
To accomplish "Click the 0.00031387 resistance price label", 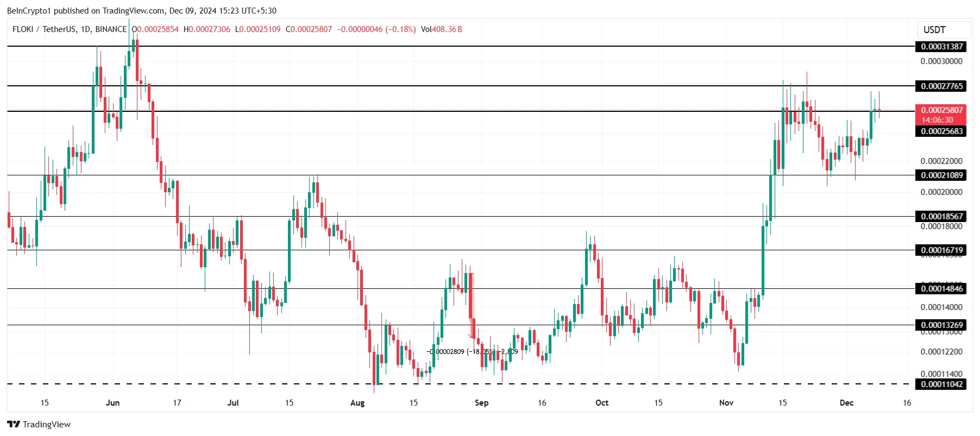I will pos(941,47).
